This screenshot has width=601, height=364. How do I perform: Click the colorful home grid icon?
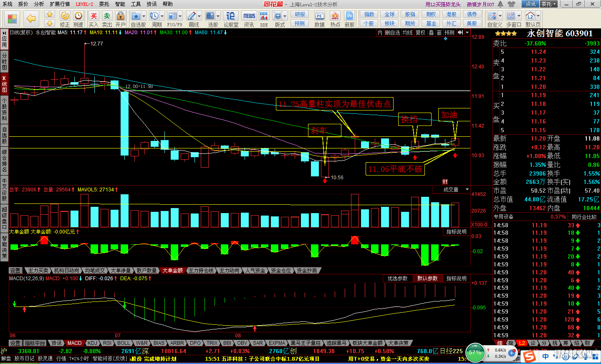tap(13, 19)
